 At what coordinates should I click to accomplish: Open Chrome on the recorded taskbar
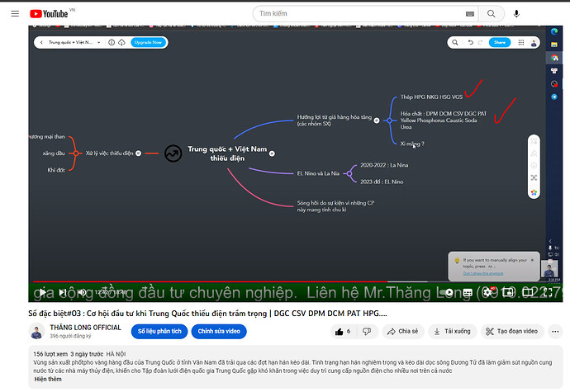coord(554,58)
